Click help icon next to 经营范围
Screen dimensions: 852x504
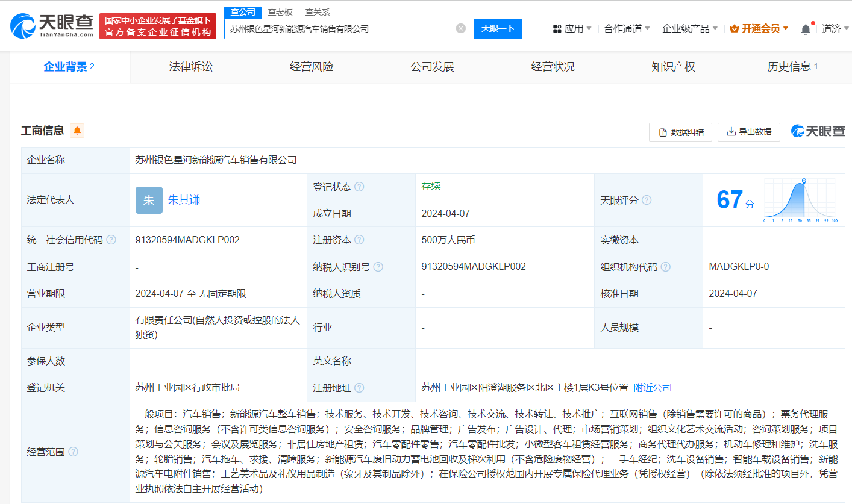[72, 452]
